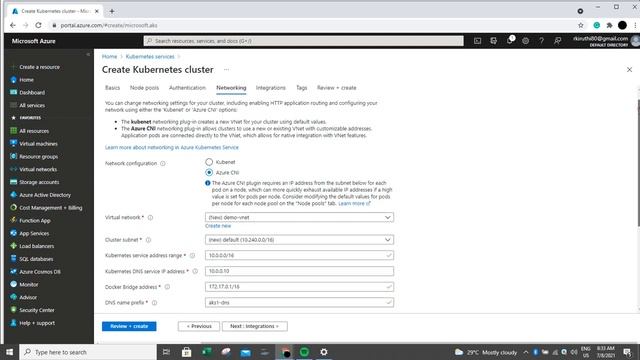Open Load balancers in the sidebar
The image size is (640, 360).
tap(36, 246)
